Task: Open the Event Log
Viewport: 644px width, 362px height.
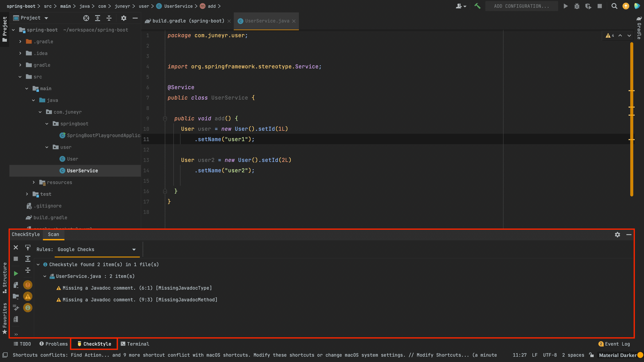Action: [617, 344]
